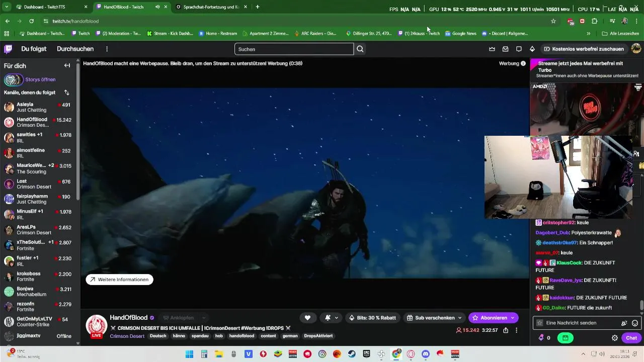Sort followed channels list

click(66, 93)
